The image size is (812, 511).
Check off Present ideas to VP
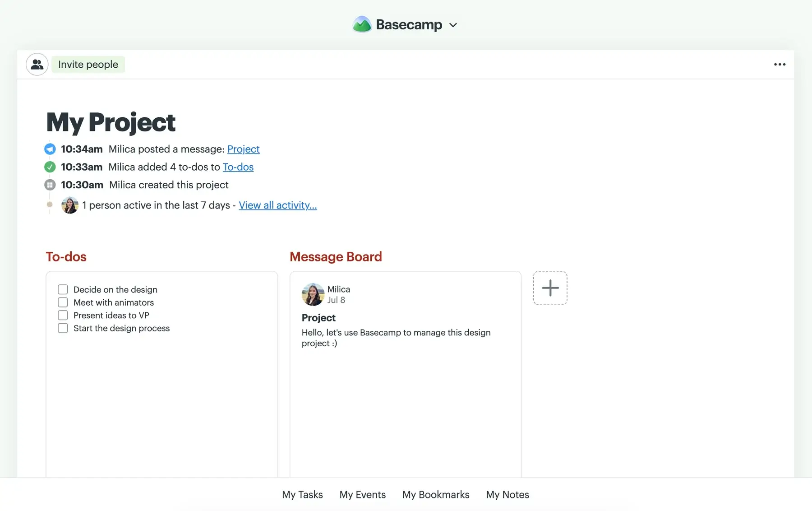pos(63,315)
